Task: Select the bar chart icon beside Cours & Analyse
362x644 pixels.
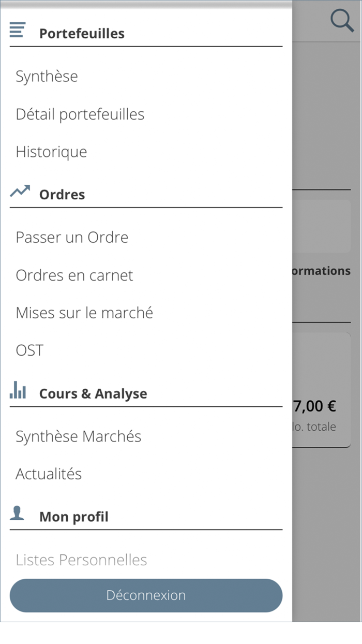Action: pyautogui.click(x=18, y=390)
